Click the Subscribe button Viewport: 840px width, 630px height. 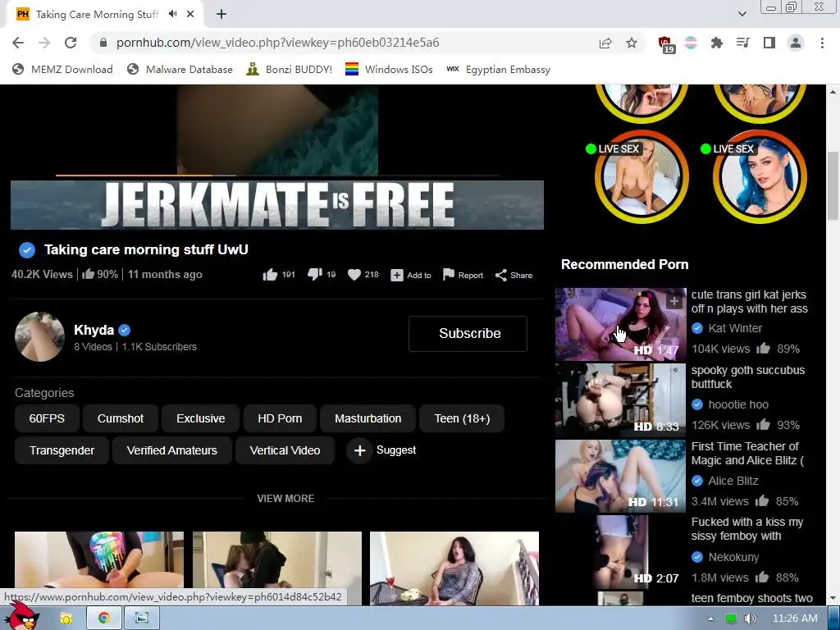[468, 333]
